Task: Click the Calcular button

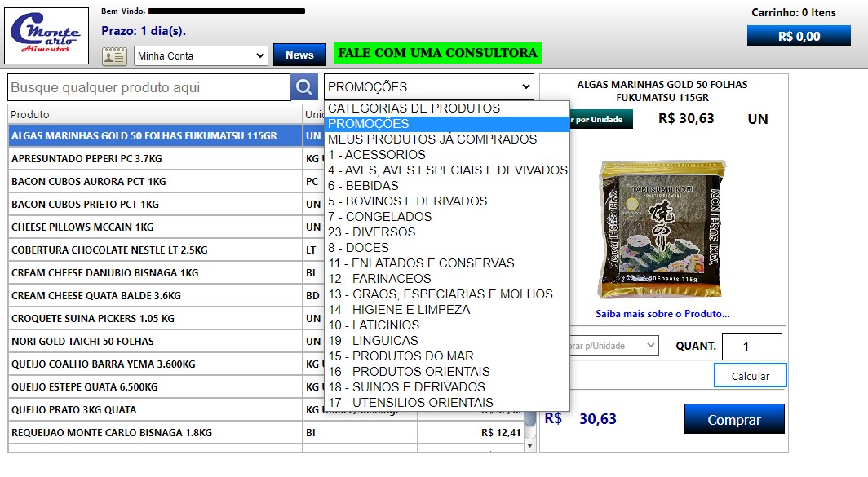Action: point(750,375)
